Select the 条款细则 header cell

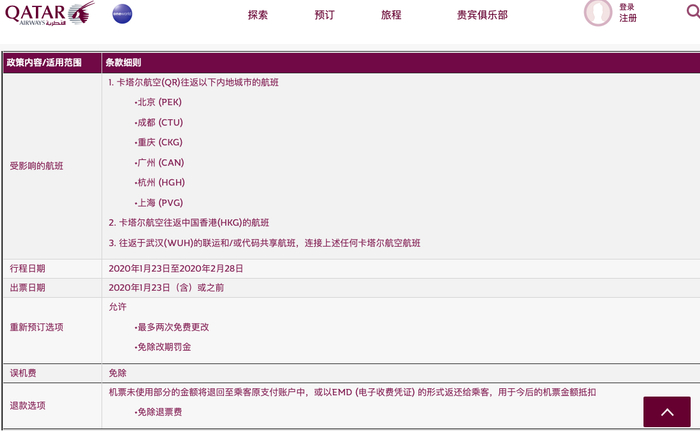pyautogui.click(x=400, y=63)
